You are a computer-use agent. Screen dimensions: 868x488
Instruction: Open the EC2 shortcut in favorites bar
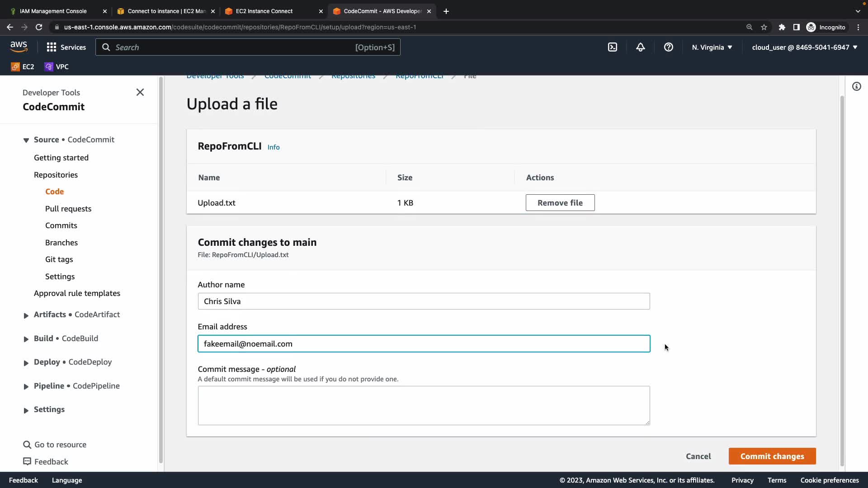click(23, 66)
